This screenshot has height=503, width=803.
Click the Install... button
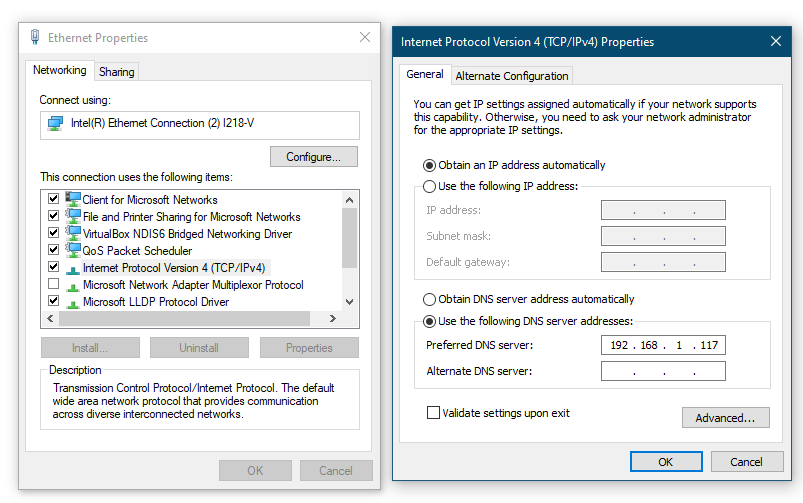click(90, 348)
